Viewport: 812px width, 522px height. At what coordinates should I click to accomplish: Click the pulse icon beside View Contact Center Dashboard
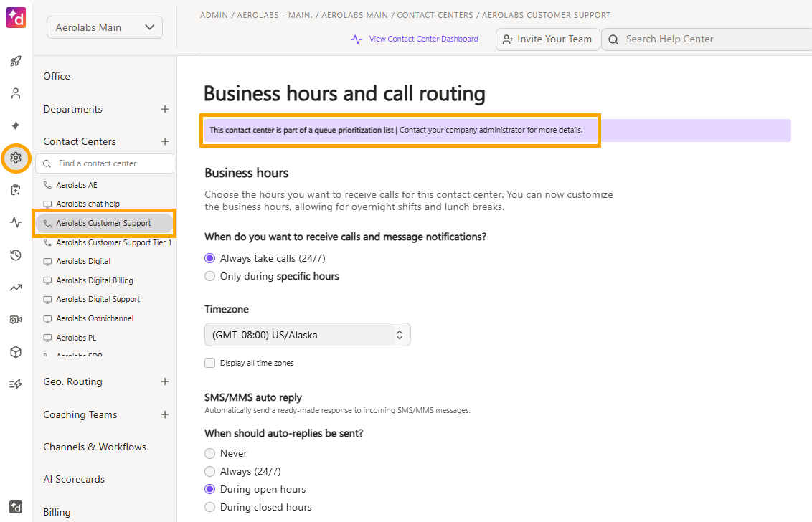(357, 39)
